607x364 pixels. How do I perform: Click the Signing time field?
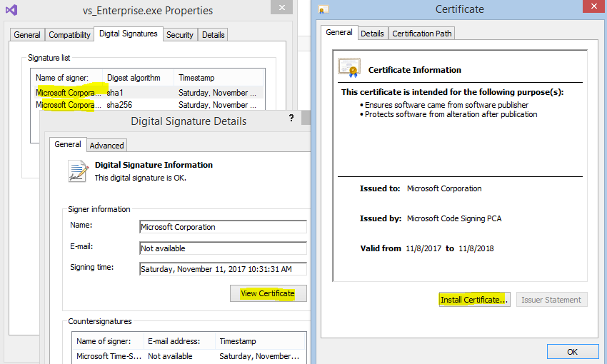pyautogui.click(x=223, y=269)
